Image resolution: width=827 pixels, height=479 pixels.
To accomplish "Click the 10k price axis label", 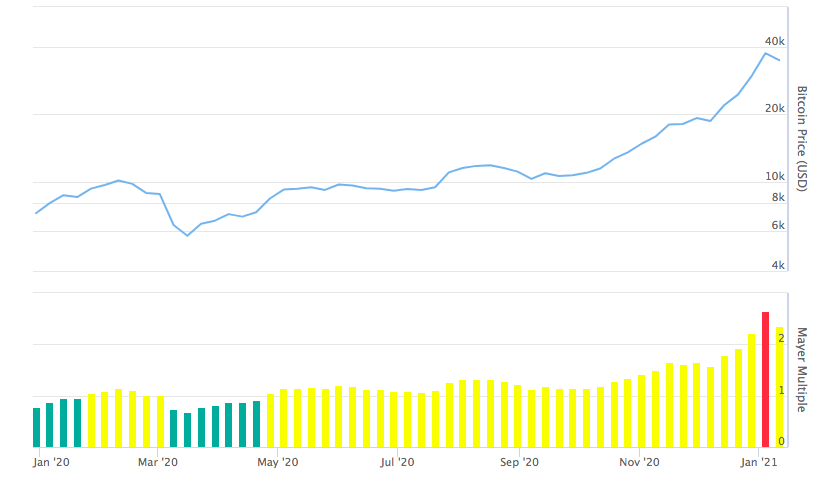I will 775,176.
